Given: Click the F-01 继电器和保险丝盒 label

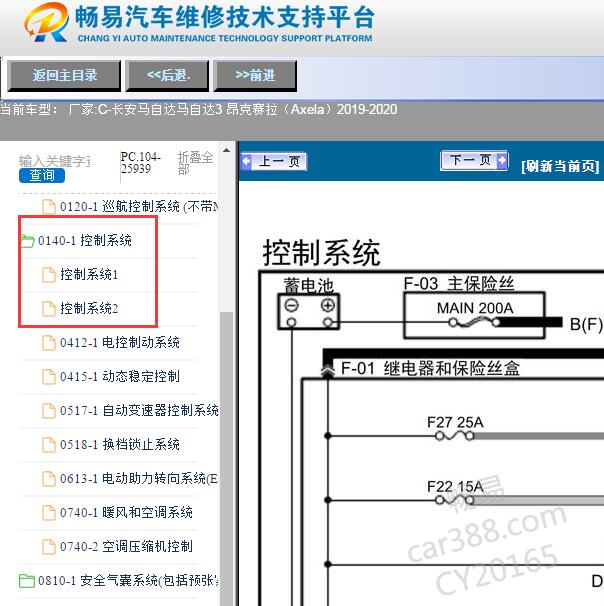Looking at the screenshot, I should [x=430, y=368].
